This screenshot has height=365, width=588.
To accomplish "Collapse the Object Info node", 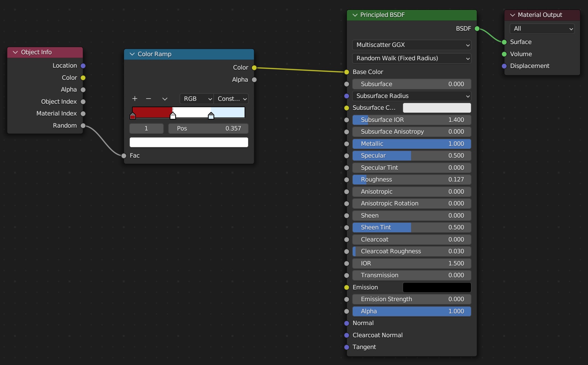I will point(15,52).
